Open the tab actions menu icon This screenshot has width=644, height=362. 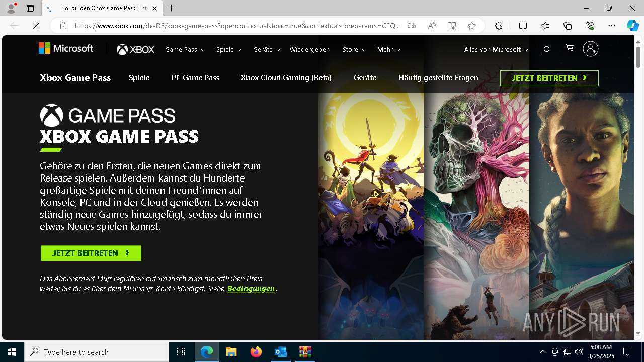click(30, 8)
